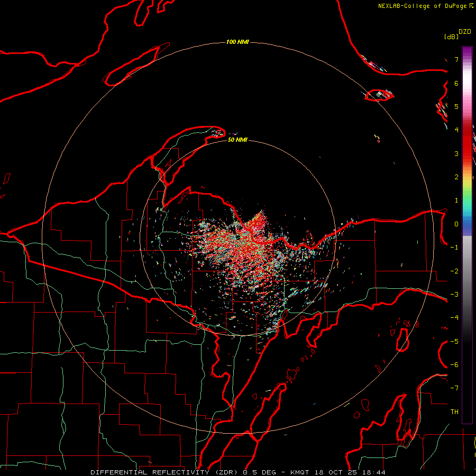
Task: Click the DZD legend title
Action: [465, 32]
